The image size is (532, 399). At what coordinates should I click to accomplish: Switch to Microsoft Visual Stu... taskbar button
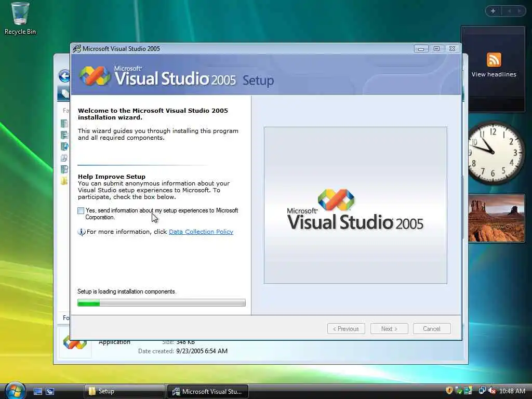208,391
